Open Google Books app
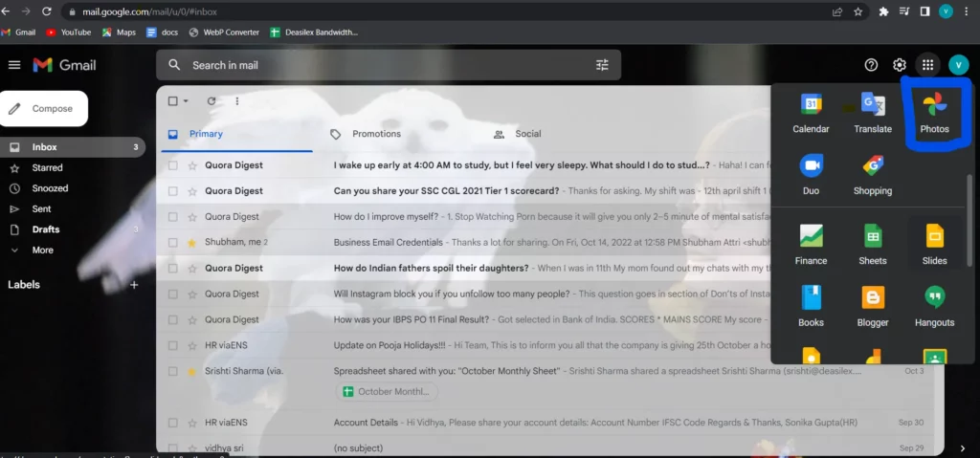 (811, 307)
